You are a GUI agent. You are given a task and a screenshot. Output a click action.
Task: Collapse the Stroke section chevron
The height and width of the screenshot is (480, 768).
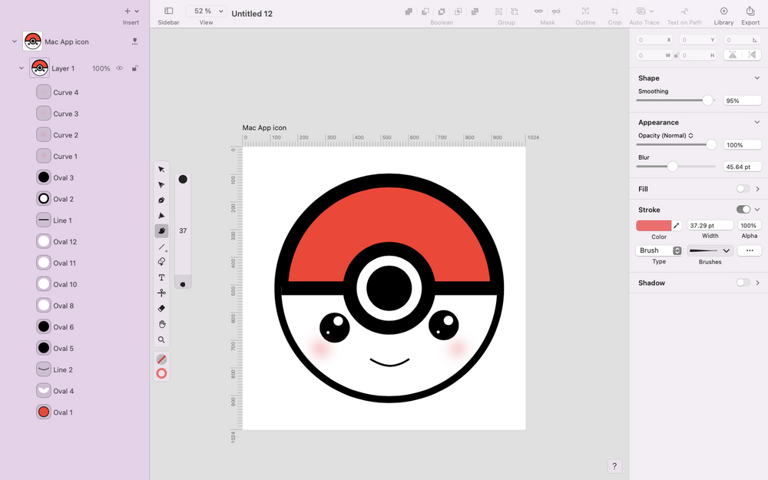click(757, 209)
